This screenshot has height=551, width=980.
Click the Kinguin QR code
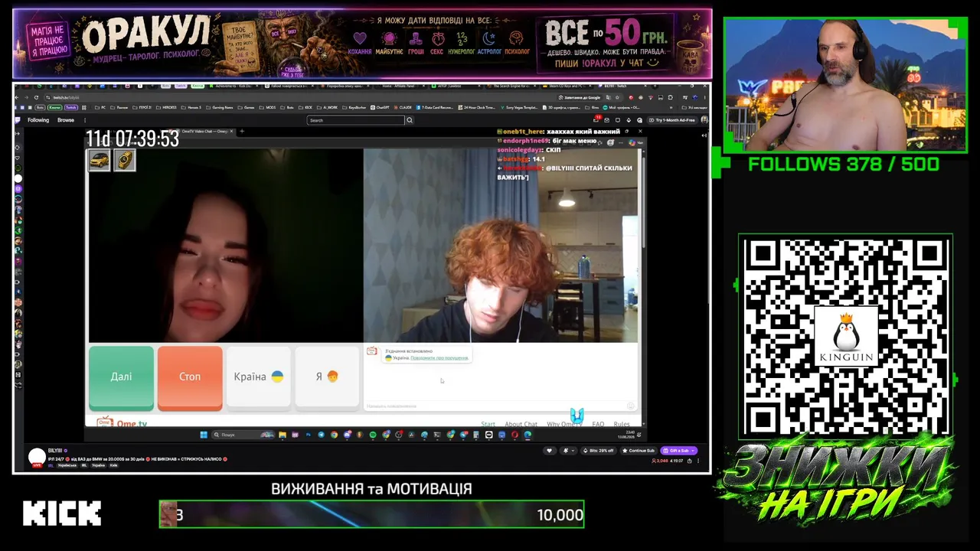(x=845, y=337)
